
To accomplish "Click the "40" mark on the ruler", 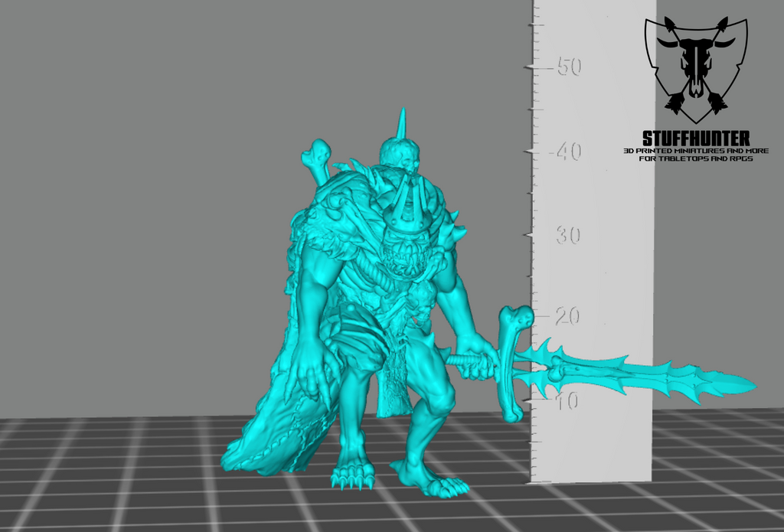I will [569, 151].
